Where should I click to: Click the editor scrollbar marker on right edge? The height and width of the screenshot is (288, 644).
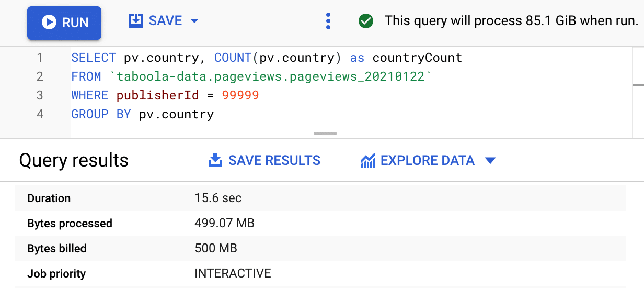click(x=638, y=84)
